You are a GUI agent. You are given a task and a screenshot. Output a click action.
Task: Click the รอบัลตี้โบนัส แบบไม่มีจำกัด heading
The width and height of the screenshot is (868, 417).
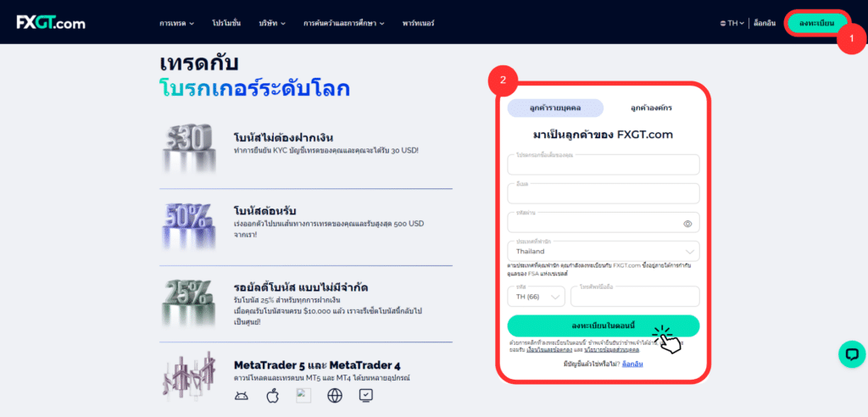point(301,287)
